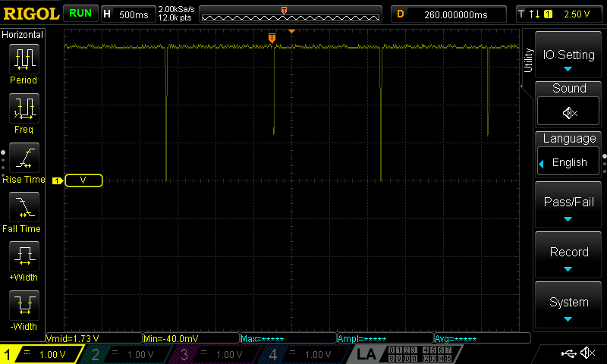Click the trigger level 2.50 V field
This screenshot has height=364, width=607.
(x=576, y=14)
